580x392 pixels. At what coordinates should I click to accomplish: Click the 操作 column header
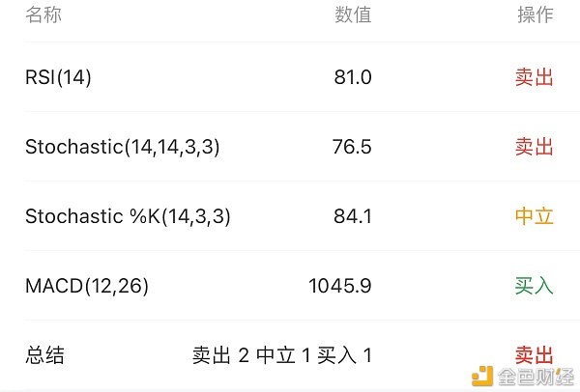point(536,15)
